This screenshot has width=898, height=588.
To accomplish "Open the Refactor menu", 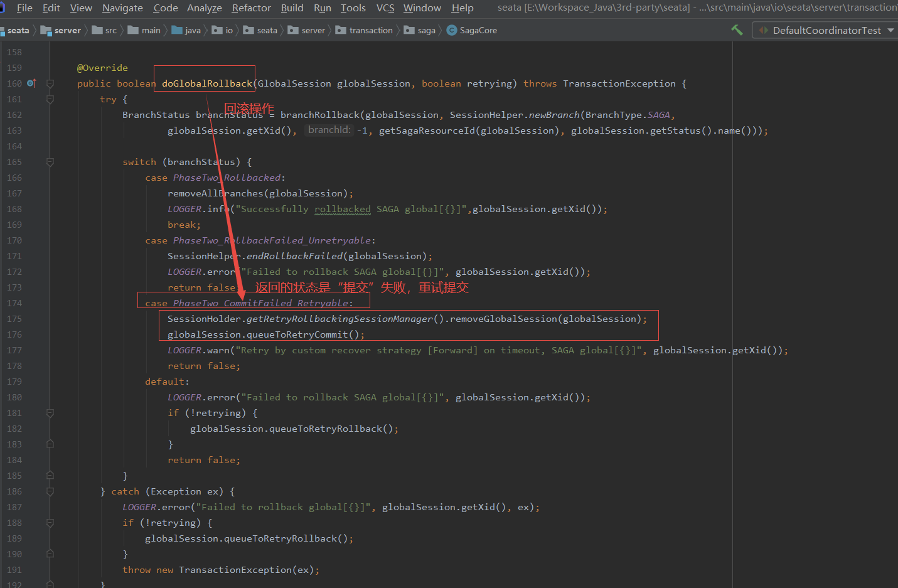I will [x=252, y=8].
